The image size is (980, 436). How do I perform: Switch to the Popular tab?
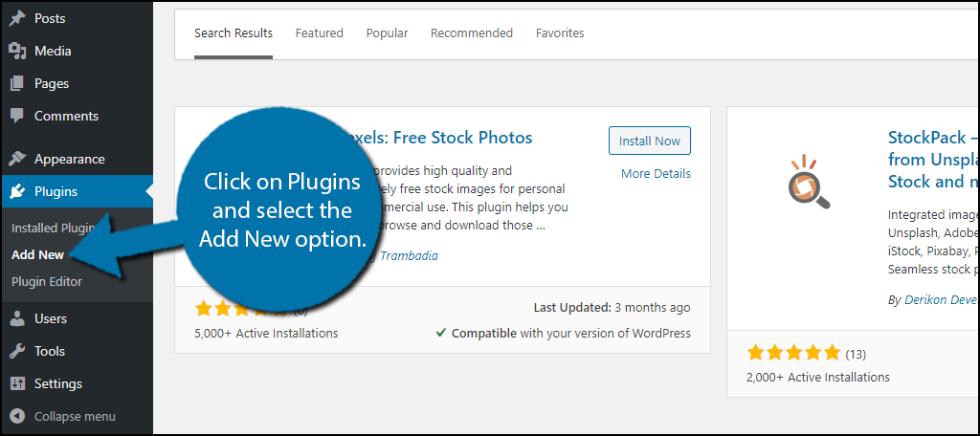coord(387,33)
